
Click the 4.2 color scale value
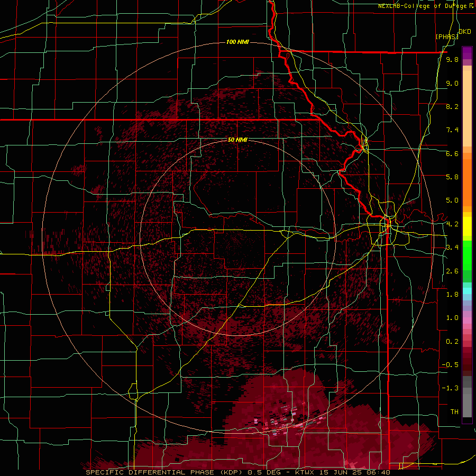click(x=452, y=224)
